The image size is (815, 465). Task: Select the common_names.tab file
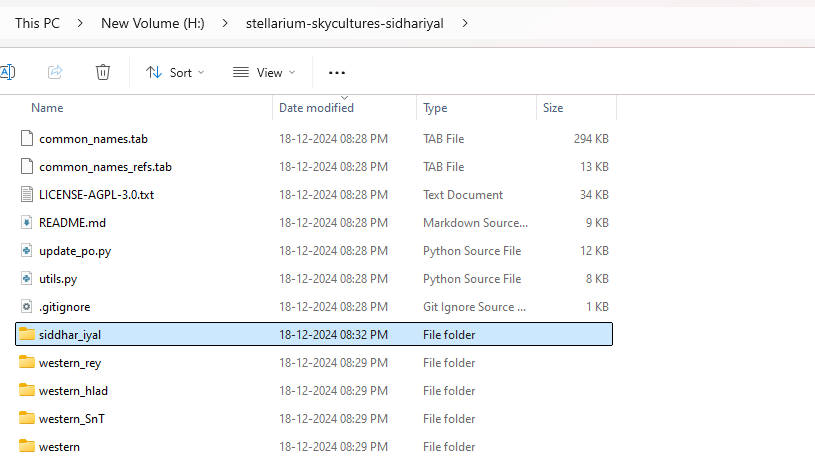[93, 139]
